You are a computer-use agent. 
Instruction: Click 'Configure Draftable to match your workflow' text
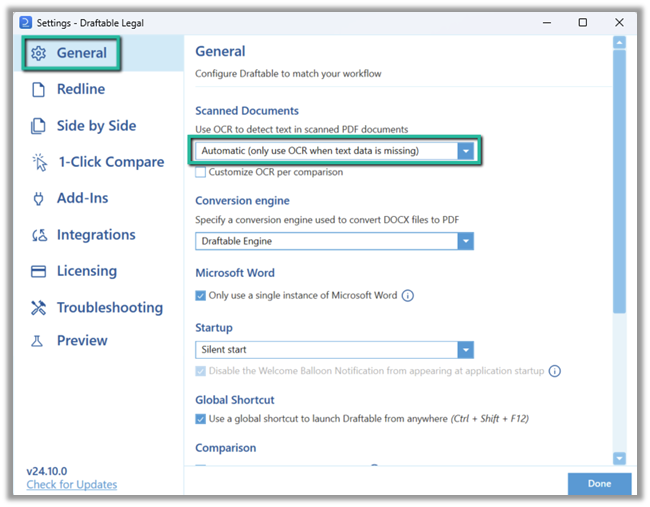click(x=288, y=74)
